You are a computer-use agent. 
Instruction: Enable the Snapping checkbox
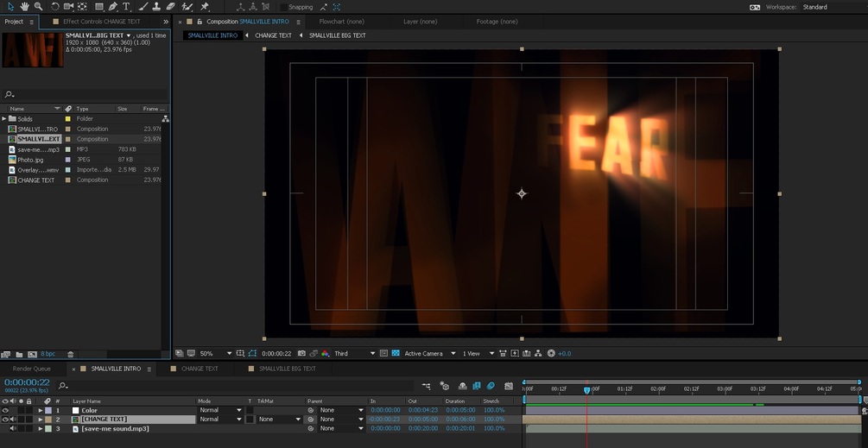[283, 7]
